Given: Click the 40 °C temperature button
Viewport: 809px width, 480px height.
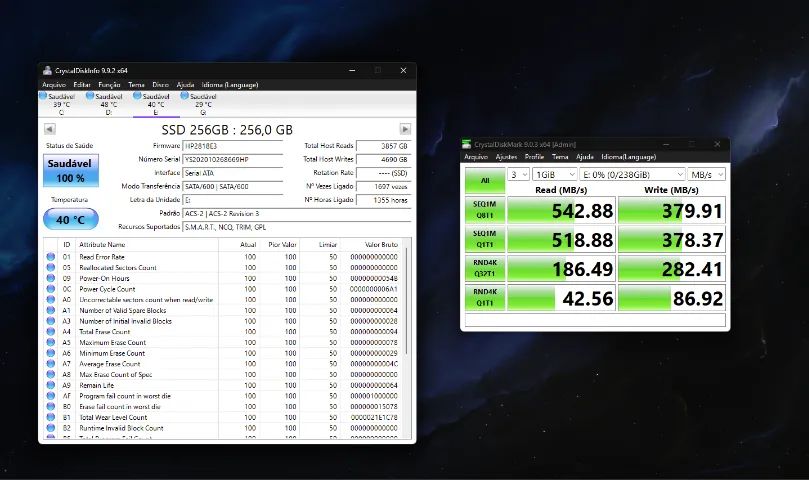Looking at the screenshot, I should 71,219.
